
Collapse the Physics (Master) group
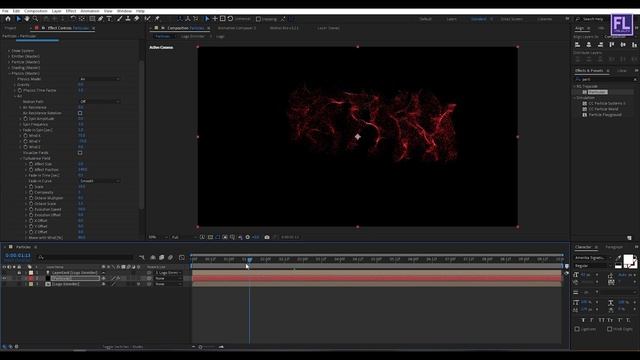click(x=9, y=73)
